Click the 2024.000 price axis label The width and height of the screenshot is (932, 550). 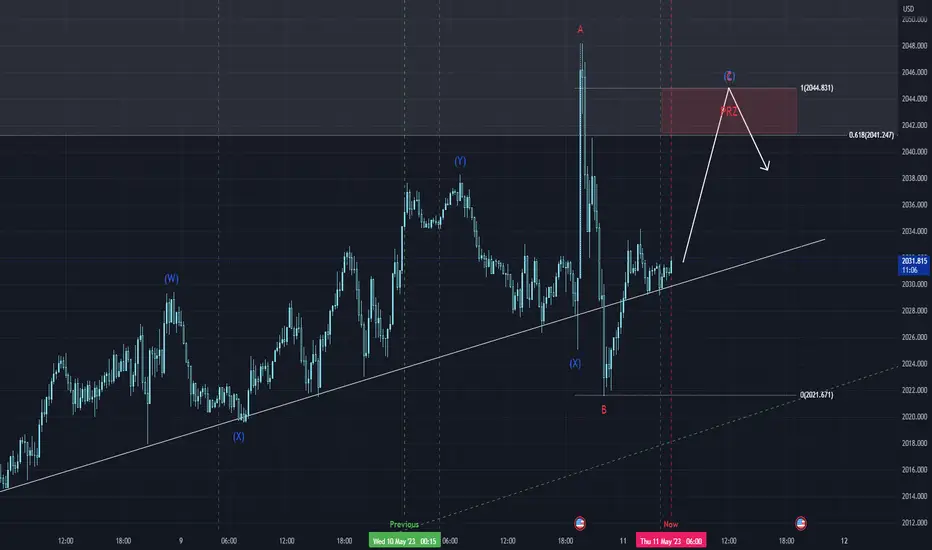tap(914, 364)
